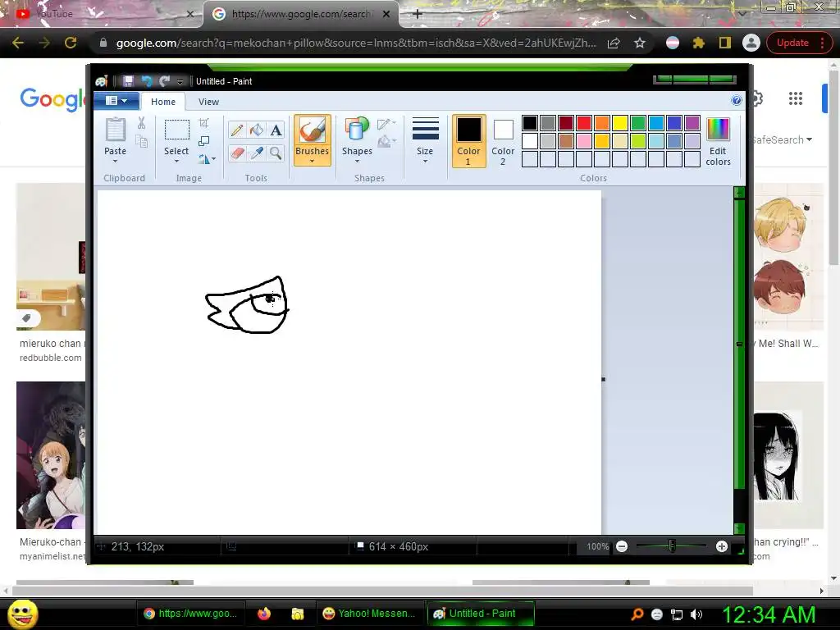
Task: Click the Cut scissors icon
Action: pyautogui.click(x=141, y=123)
